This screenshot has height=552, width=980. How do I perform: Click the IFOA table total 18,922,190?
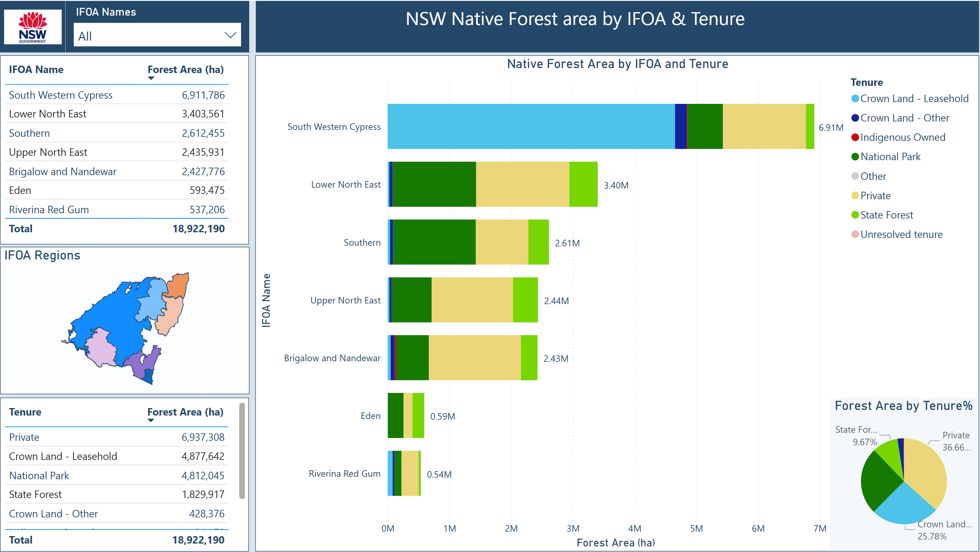tap(199, 229)
